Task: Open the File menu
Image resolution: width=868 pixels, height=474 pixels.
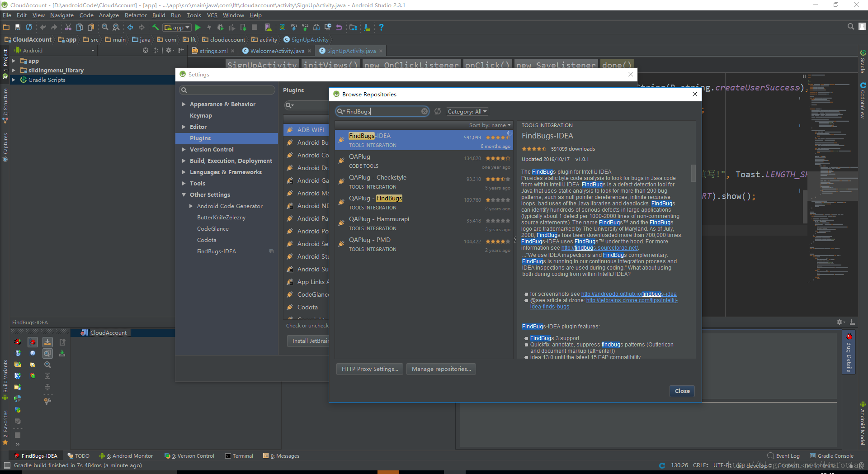Action: click(7, 15)
